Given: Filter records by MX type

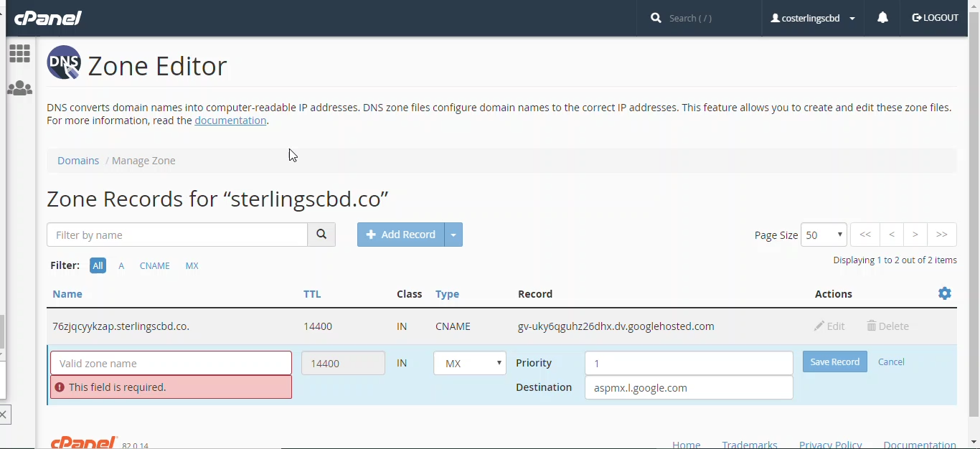Looking at the screenshot, I should tap(192, 265).
